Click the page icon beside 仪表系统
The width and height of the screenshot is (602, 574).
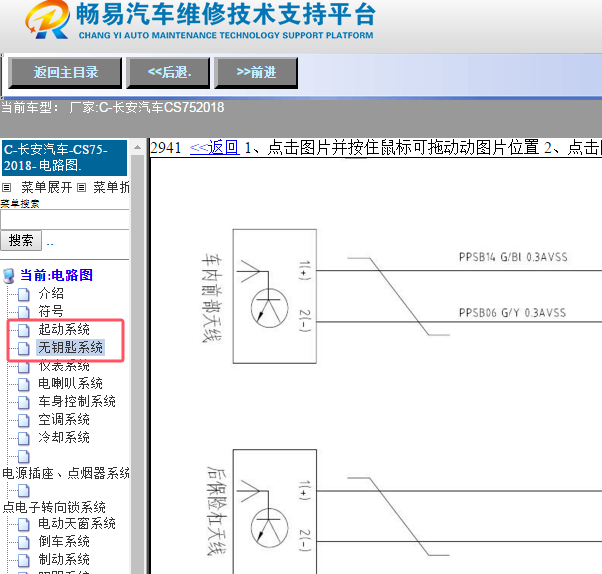click(x=23, y=366)
